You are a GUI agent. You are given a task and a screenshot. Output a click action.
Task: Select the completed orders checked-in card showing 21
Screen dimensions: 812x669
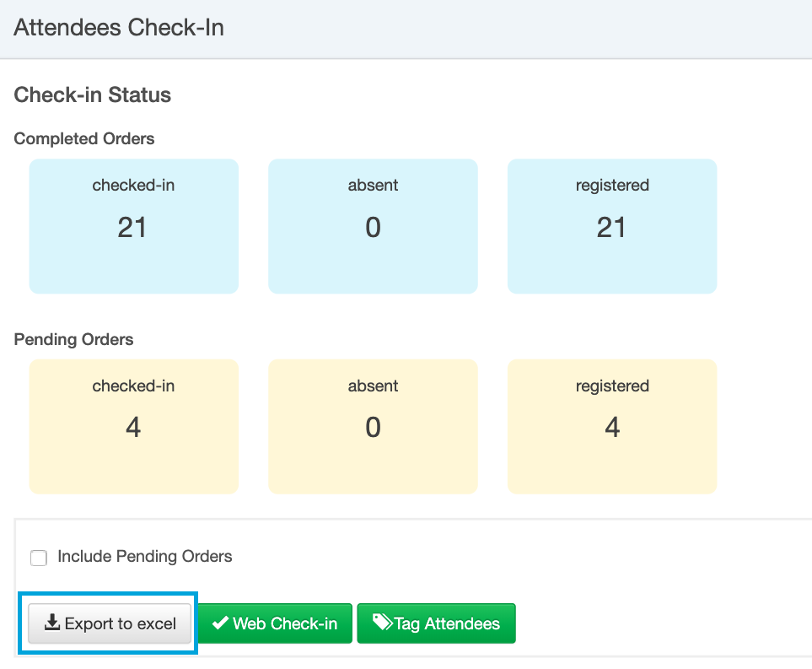[x=133, y=226]
